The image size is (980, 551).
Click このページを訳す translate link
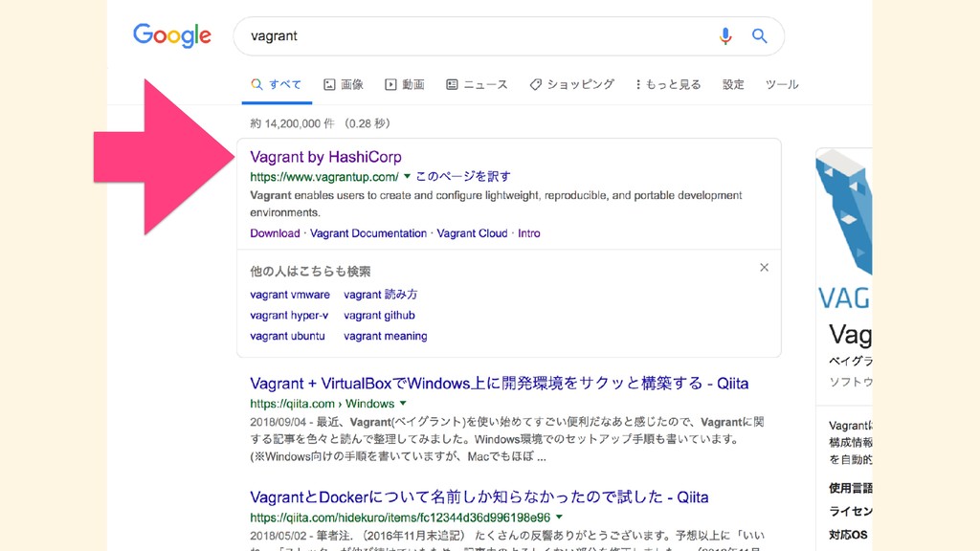463,176
